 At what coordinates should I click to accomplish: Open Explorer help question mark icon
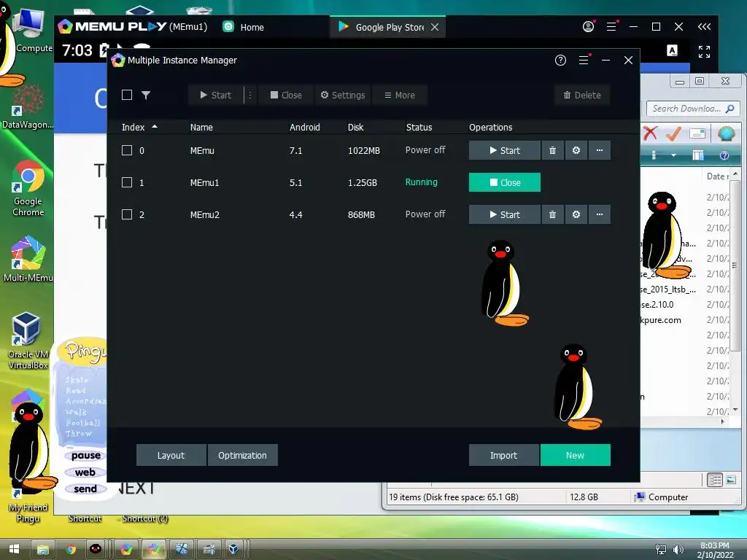(x=724, y=155)
